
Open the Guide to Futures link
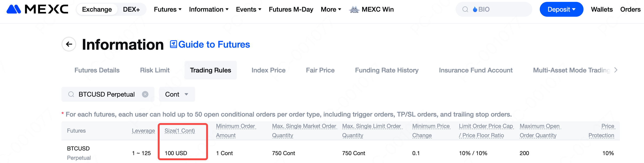tap(214, 44)
